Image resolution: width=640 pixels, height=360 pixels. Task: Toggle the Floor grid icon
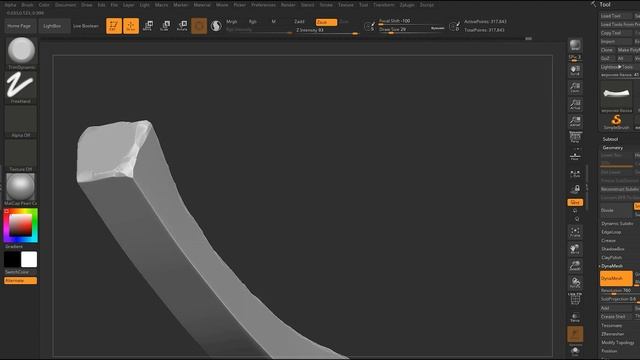pyautogui.click(x=575, y=156)
